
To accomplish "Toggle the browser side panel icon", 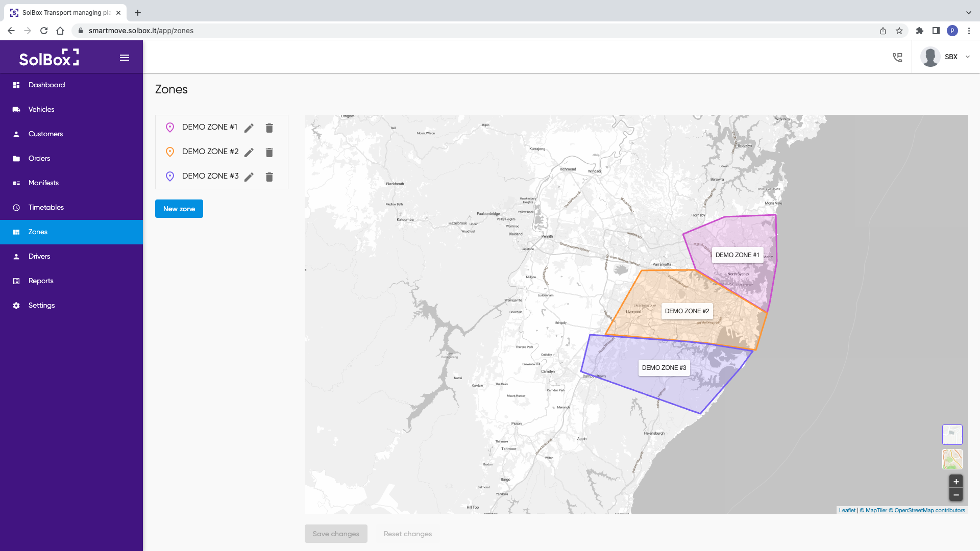I will [x=936, y=31].
